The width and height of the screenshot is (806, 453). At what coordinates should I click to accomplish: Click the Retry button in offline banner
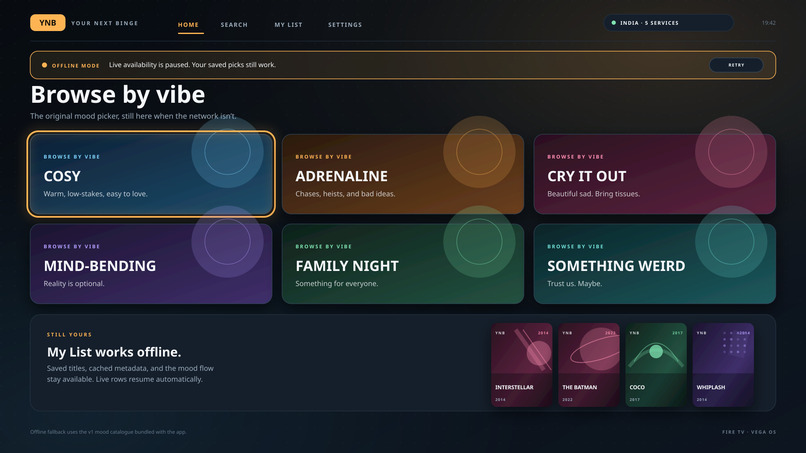point(736,65)
